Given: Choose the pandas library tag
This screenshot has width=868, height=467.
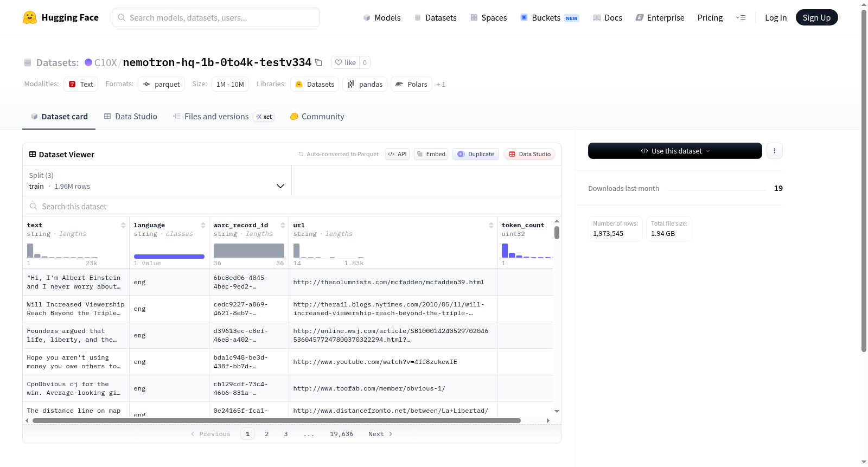Looking at the screenshot, I should [x=365, y=84].
